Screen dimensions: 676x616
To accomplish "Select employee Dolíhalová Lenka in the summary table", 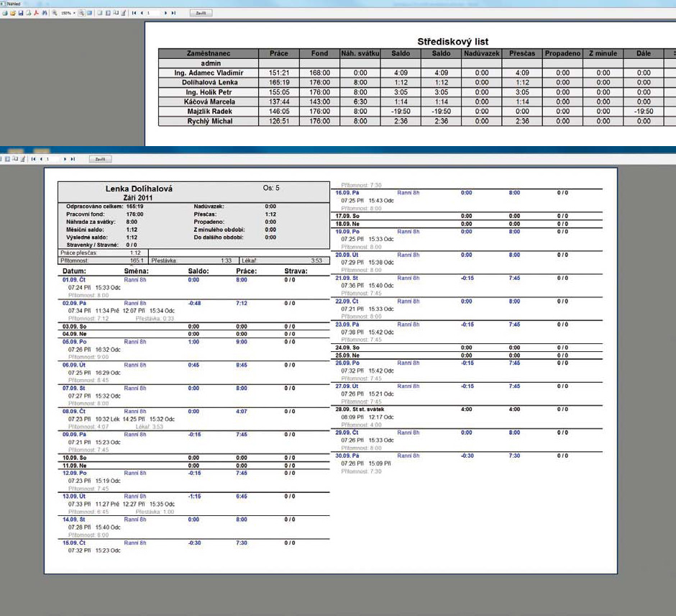I will point(209,82).
